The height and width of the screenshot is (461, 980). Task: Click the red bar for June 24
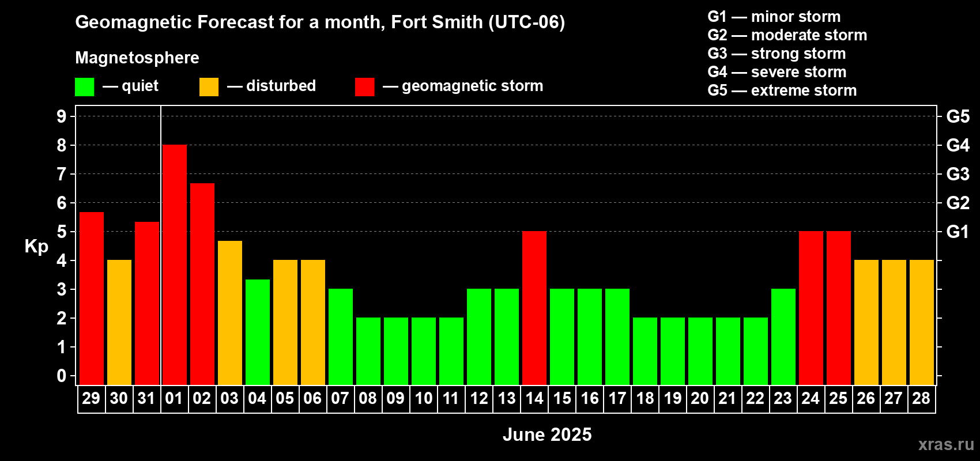coord(811,308)
